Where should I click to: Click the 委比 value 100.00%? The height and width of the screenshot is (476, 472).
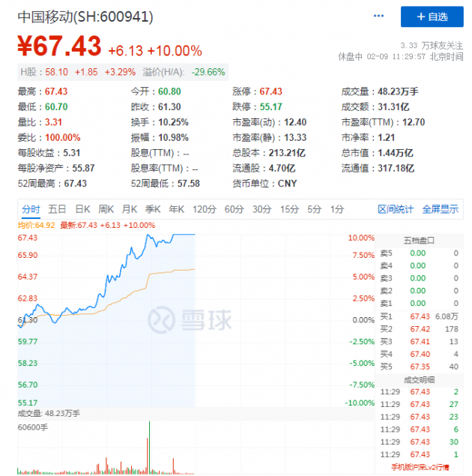(63, 138)
